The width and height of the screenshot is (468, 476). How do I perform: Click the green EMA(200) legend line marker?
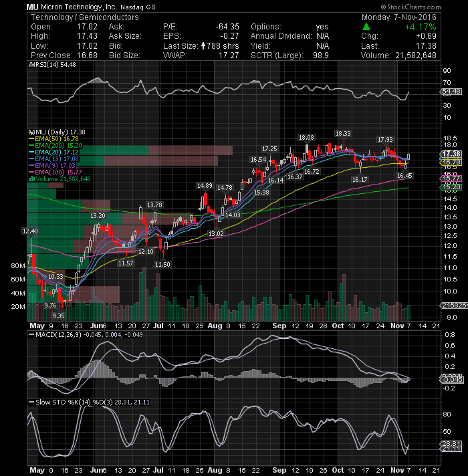31,146
